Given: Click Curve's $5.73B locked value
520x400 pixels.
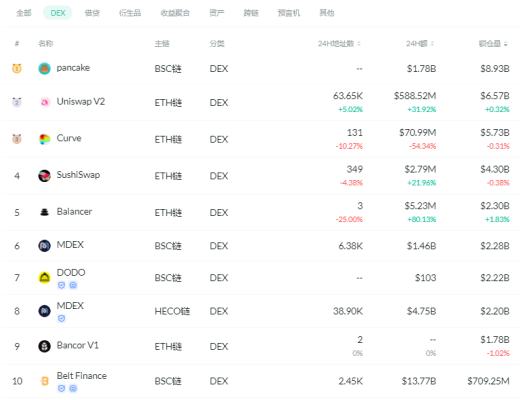Looking at the screenshot, I should tap(495, 133).
